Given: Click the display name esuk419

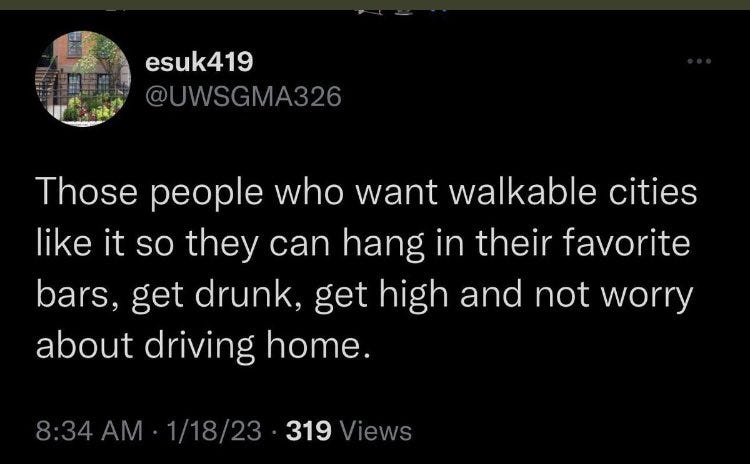Looking at the screenshot, I should coord(199,62).
